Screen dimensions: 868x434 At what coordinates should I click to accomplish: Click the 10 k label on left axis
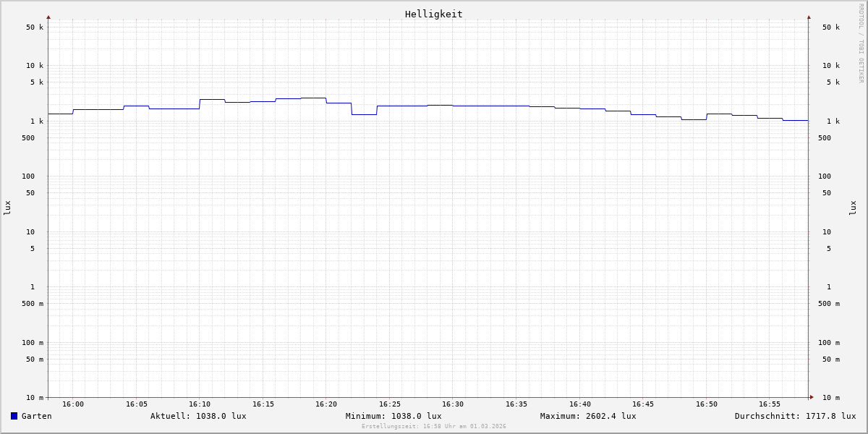point(35,66)
